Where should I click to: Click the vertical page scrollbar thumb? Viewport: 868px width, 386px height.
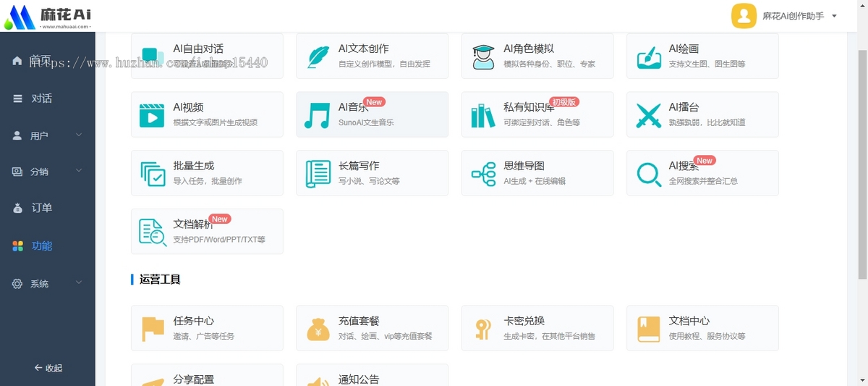click(861, 165)
